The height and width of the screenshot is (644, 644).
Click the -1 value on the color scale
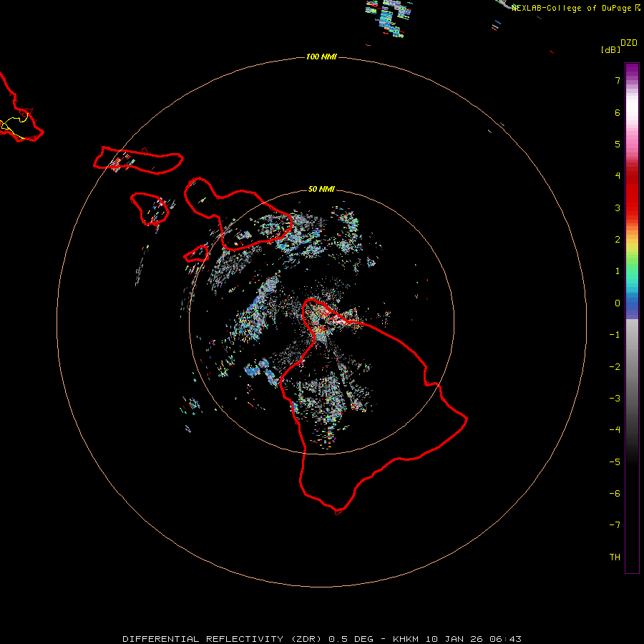point(615,335)
